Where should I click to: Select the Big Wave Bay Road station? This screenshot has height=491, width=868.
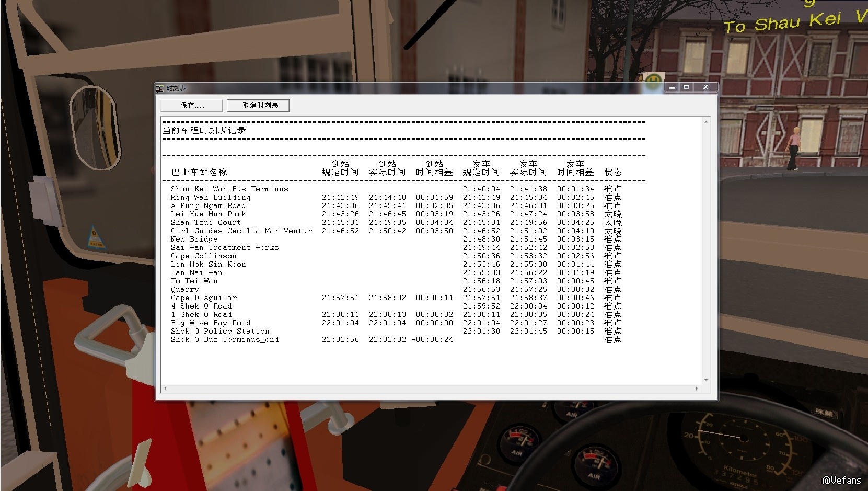tap(211, 323)
